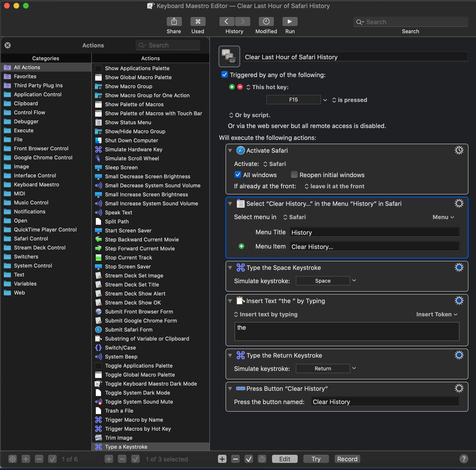Click the Edit button
476x470 pixels.
(x=285, y=459)
